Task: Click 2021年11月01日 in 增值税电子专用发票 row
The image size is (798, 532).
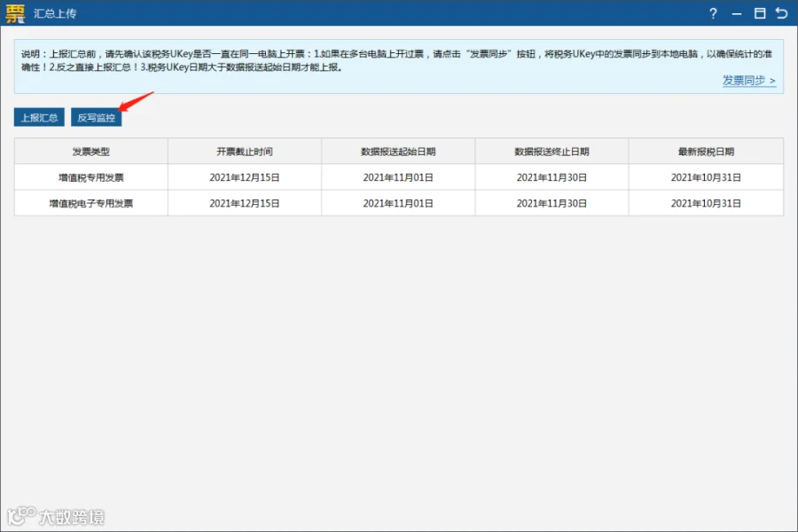Action: [398, 204]
